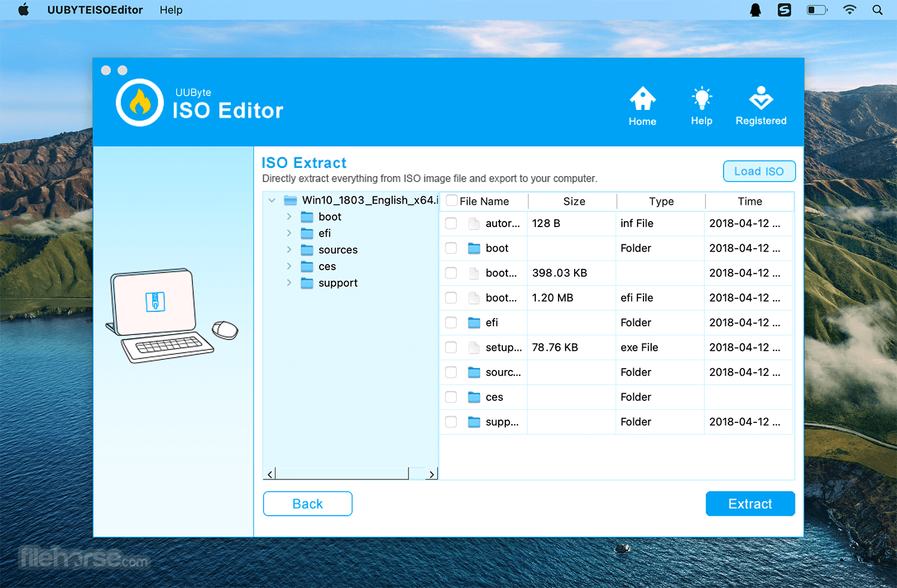
Task: Click the boot folder icon in tree
Action: pyautogui.click(x=307, y=216)
